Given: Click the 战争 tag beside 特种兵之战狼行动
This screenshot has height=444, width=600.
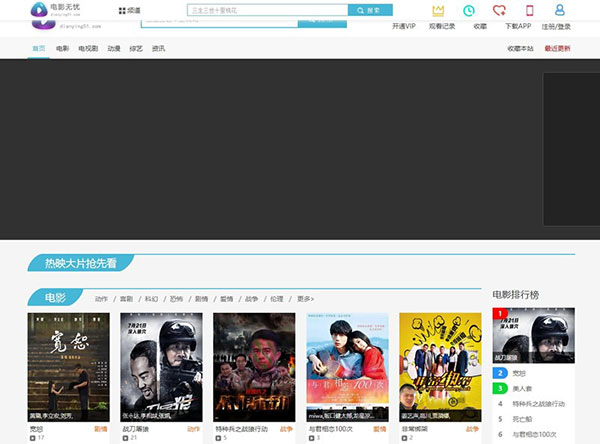Looking at the screenshot, I should [x=286, y=429].
